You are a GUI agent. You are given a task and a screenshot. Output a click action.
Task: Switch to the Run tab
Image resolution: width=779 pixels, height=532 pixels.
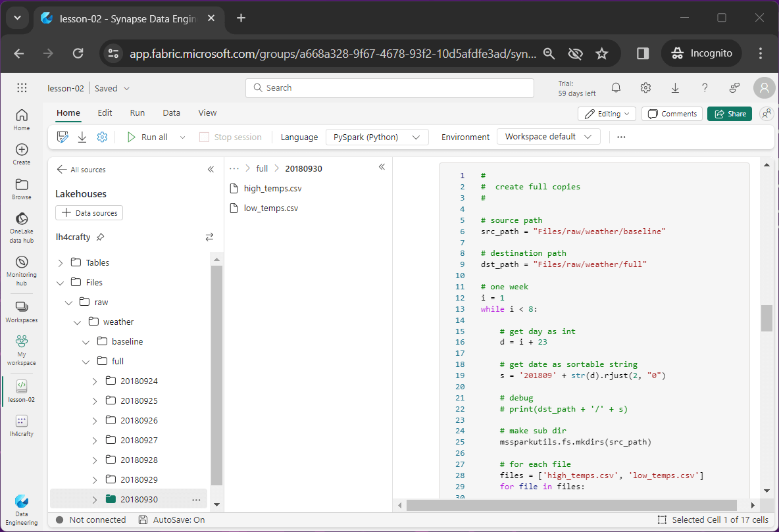[x=137, y=113]
